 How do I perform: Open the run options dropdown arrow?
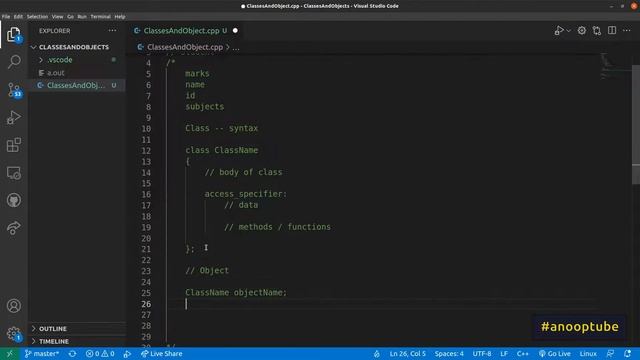tap(569, 31)
